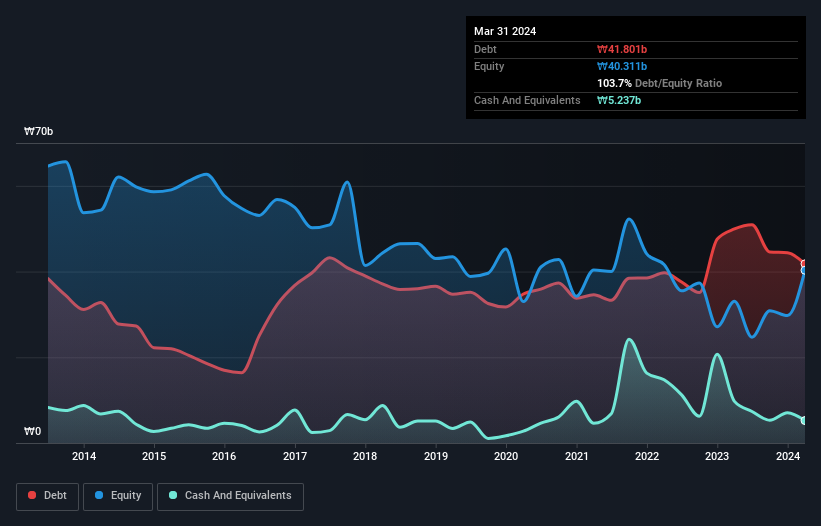
Task: Select the blue Equity end-point marker
Action: (x=804, y=270)
